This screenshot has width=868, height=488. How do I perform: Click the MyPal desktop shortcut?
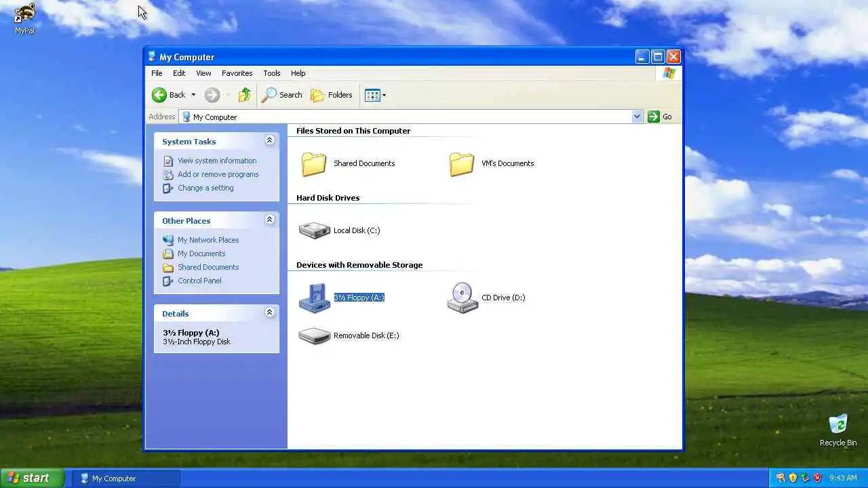pos(24,19)
